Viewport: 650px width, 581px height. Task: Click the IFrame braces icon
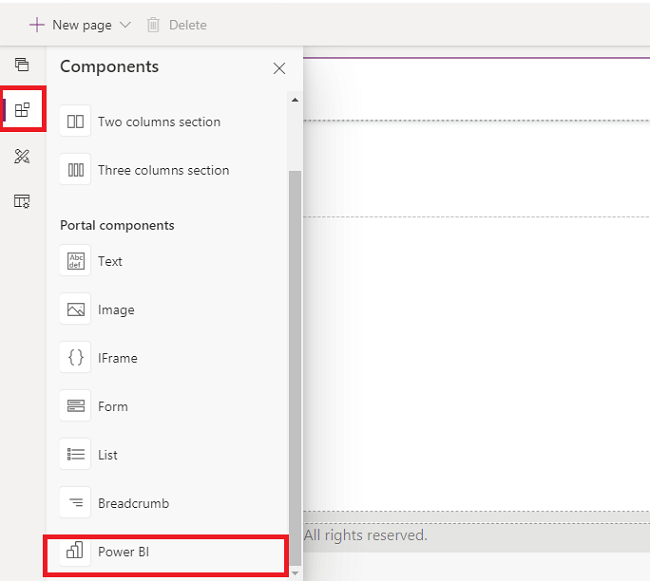pyautogui.click(x=75, y=358)
